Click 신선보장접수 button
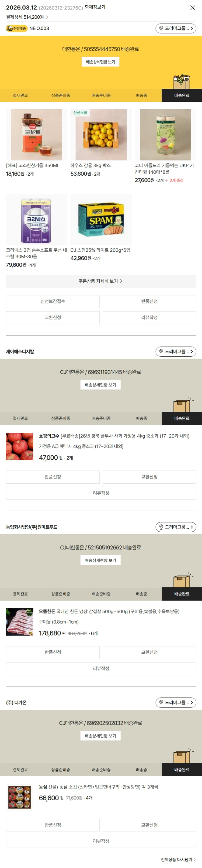Image resolution: width=202 pixels, height=868 pixels. (x=53, y=301)
